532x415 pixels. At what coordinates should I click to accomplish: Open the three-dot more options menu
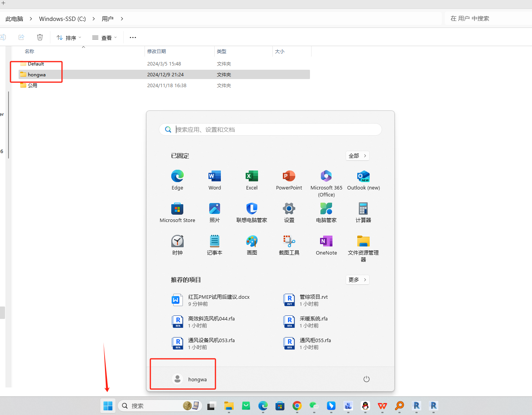[x=133, y=38]
